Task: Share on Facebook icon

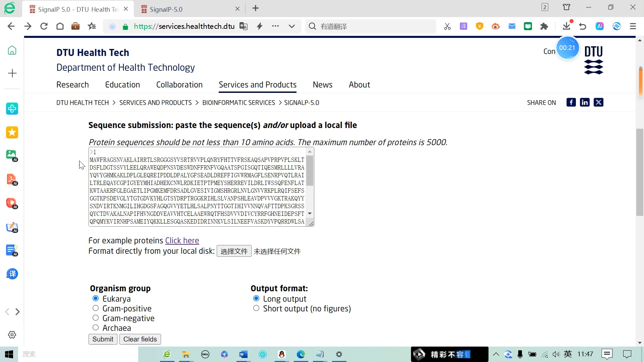Action: [571, 102]
